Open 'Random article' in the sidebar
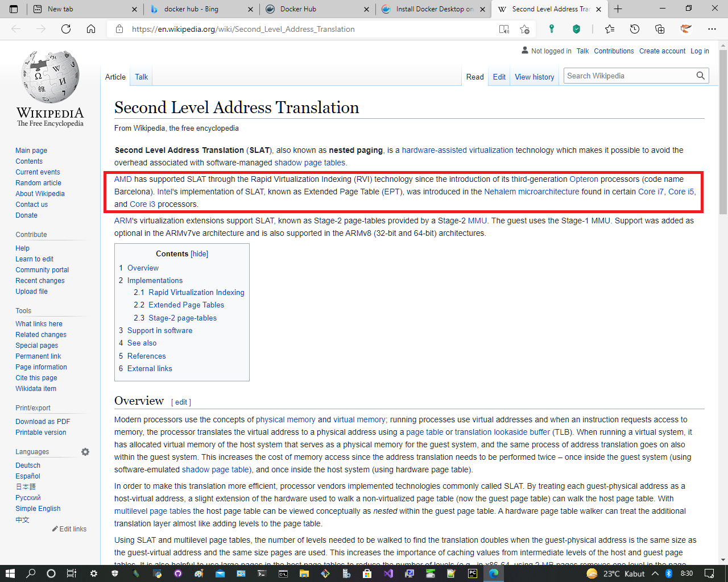728x582 pixels. 38,183
